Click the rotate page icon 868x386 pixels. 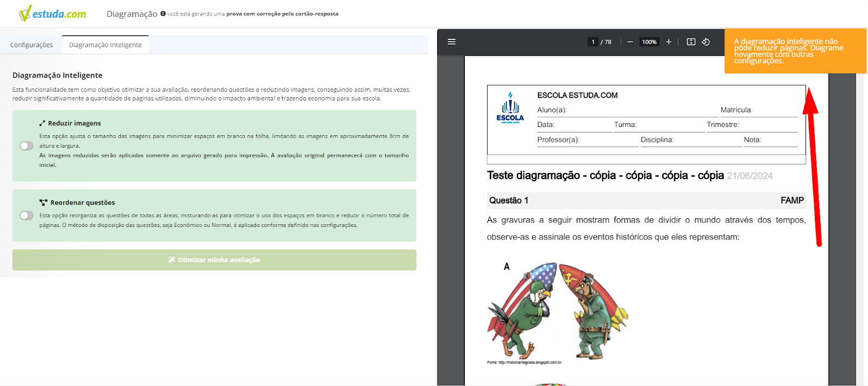click(706, 42)
